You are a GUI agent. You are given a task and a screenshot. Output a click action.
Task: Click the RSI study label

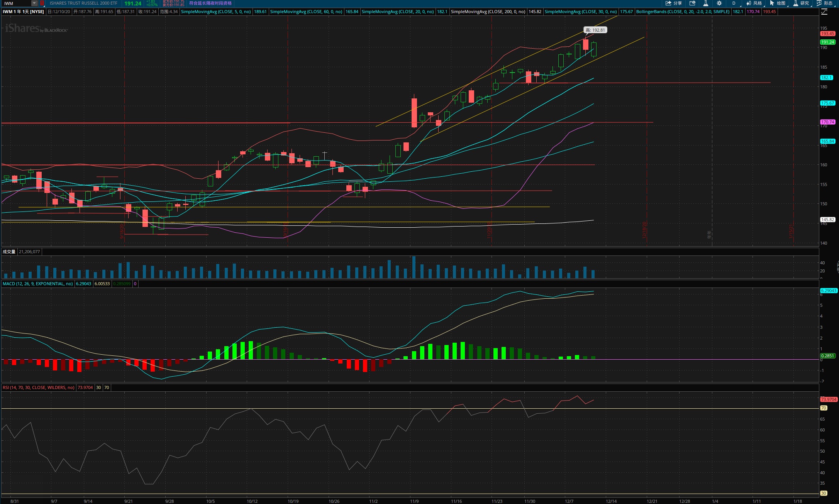point(38,387)
